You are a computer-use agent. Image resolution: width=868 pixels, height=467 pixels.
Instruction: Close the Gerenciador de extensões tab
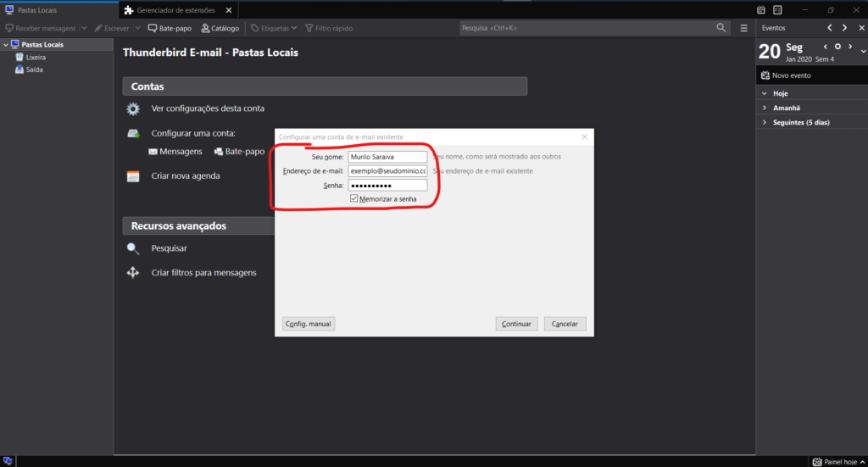pyautogui.click(x=229, y=10)
